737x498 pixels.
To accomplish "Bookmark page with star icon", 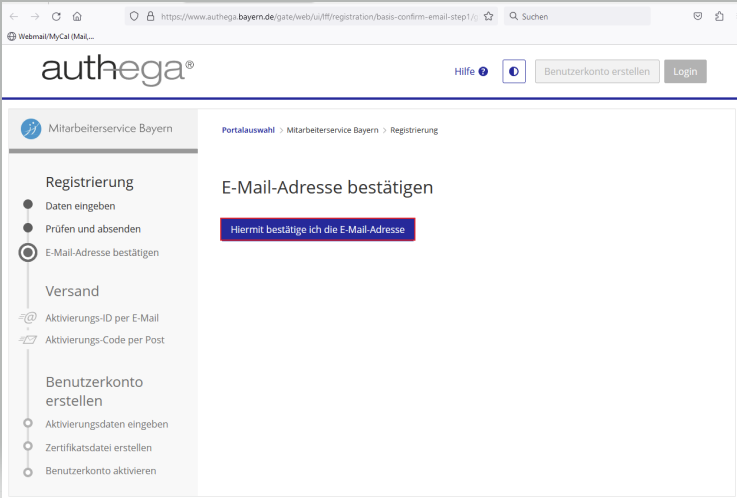I will [x=489, y=17].
